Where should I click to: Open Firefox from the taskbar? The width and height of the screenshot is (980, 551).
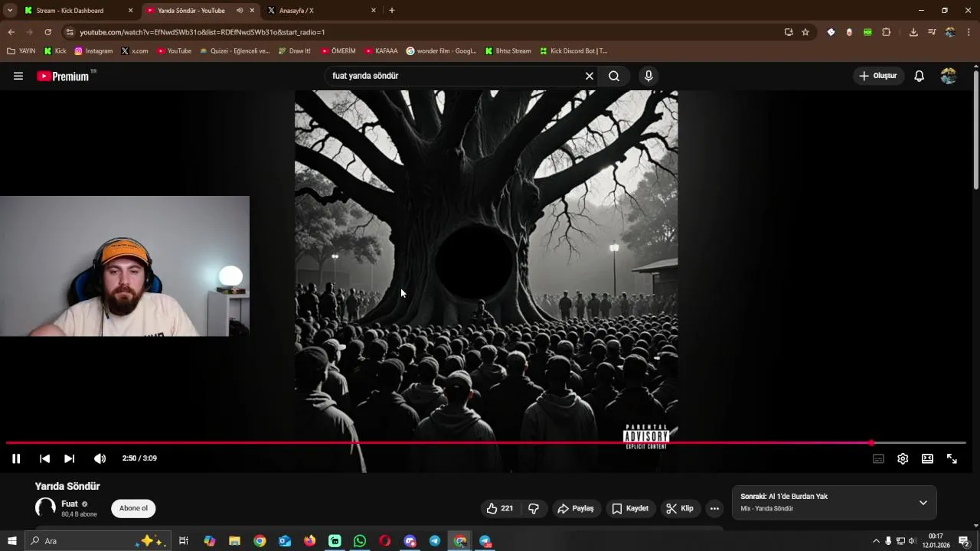pyautogui.click(x=309, y=541)
